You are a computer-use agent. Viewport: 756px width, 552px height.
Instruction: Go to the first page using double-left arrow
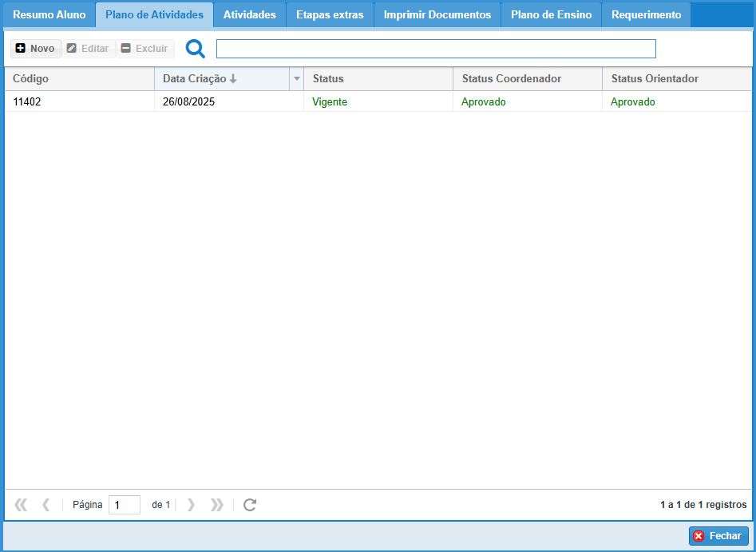[21, 505]
